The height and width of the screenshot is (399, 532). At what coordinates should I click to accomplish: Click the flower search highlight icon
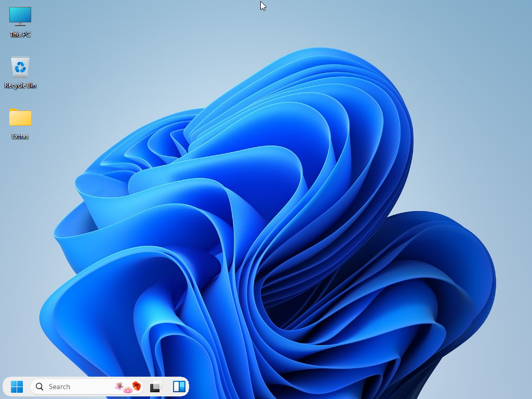128,387
